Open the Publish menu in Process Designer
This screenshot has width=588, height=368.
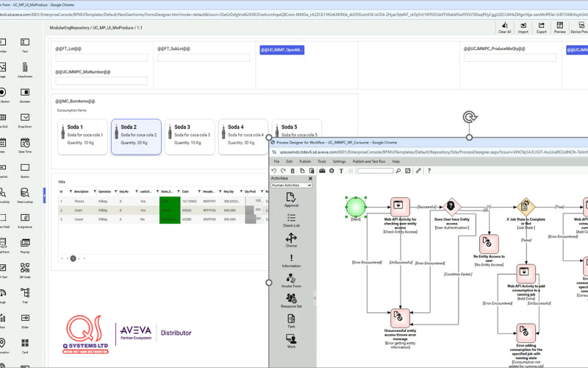pos(305,161)
